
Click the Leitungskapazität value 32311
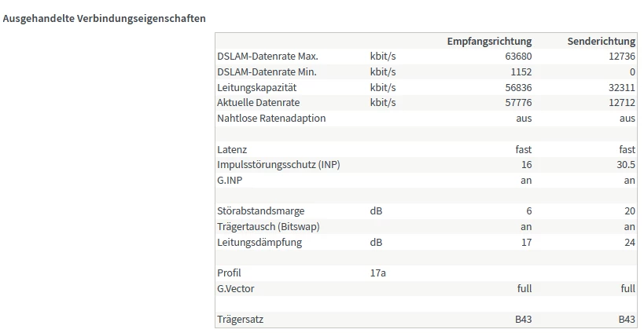(620, 87)
